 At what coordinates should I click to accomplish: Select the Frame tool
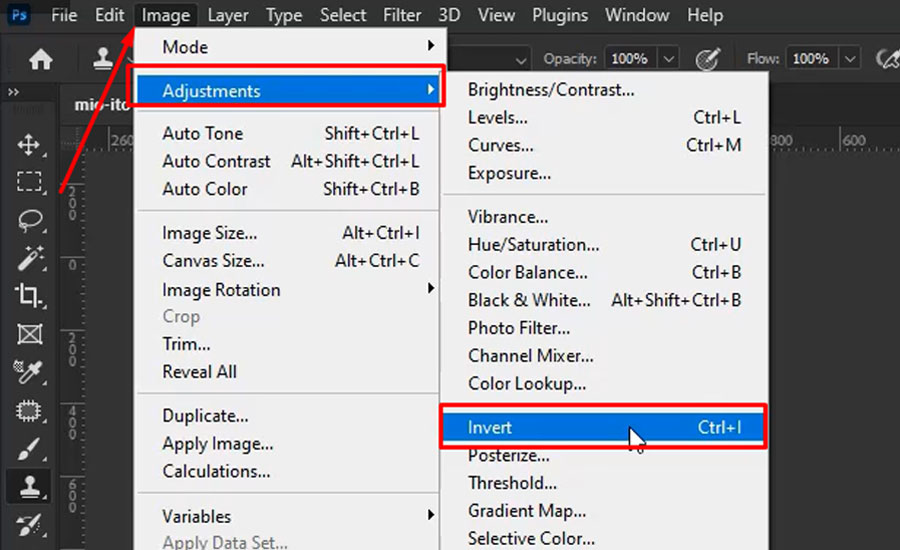point(29,333)
